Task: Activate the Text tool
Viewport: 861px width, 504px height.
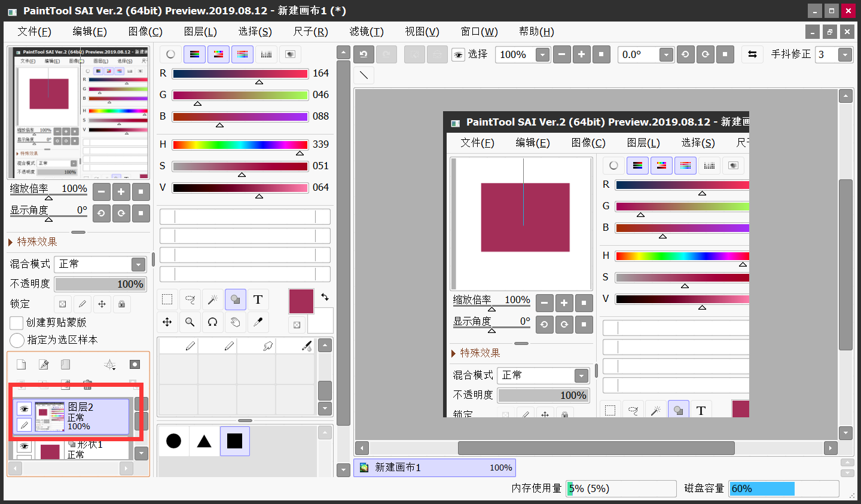Action: click(258, 300)
